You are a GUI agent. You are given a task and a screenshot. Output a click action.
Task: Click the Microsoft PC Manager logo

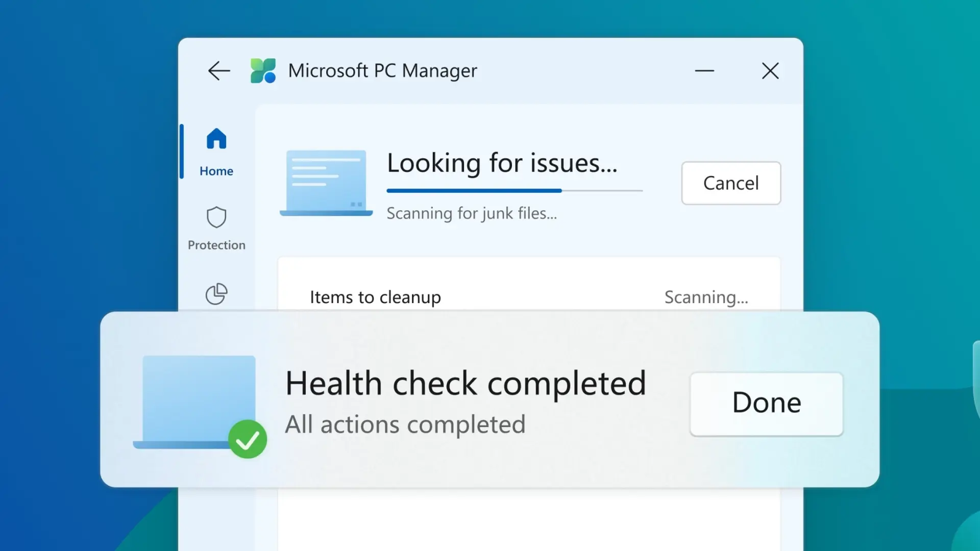[x=263, y=70]
